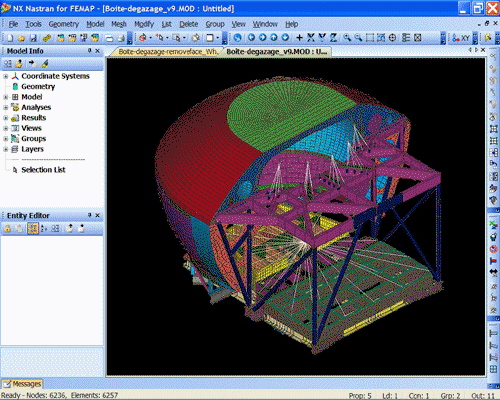Toggle pin on Model Info panel
The width and height of the screenshot is (500, 400).
[x=90, y=51]
